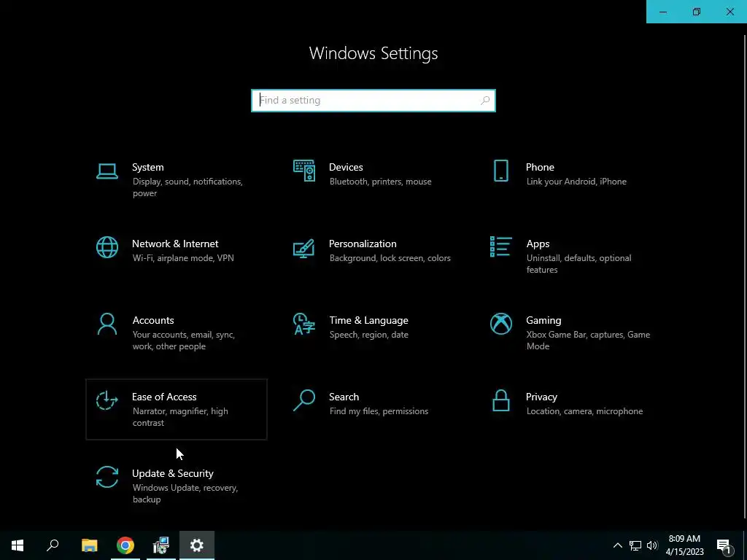Open the Apps list icon
This screenshot has width=747, height=560.
(500, 246)
